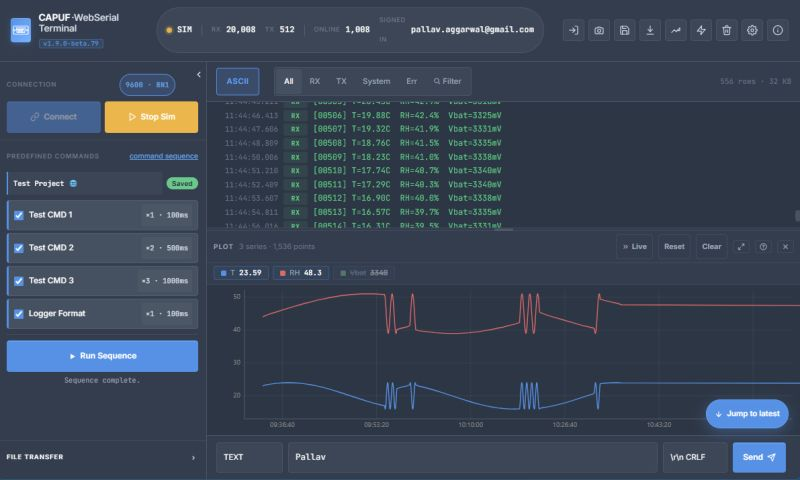Click the Stop Sim button
This screenshot has height=480, width=800.
pyautogui.click(x=152, y=117)
